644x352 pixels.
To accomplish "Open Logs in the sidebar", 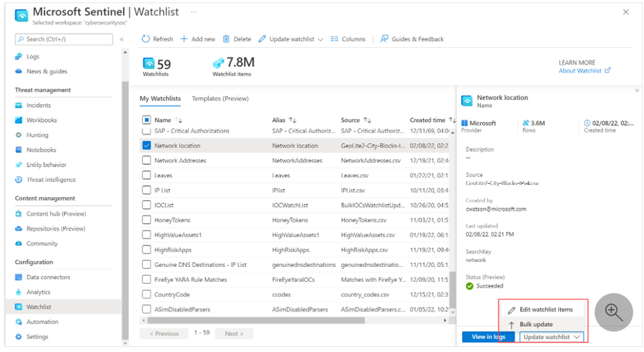I will click(33, 56).
